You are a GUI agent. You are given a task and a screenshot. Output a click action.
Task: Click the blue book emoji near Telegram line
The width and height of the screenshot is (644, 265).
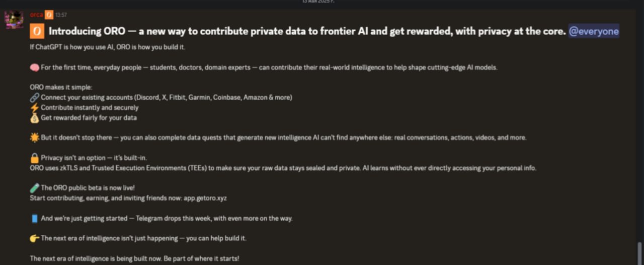[34, 218]
